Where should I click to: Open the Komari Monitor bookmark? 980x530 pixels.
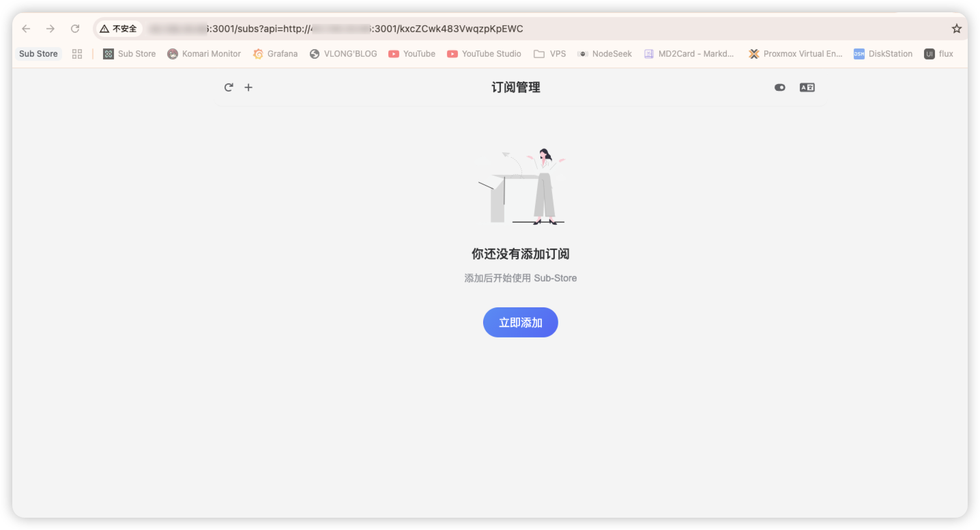[x=204, y=54]
